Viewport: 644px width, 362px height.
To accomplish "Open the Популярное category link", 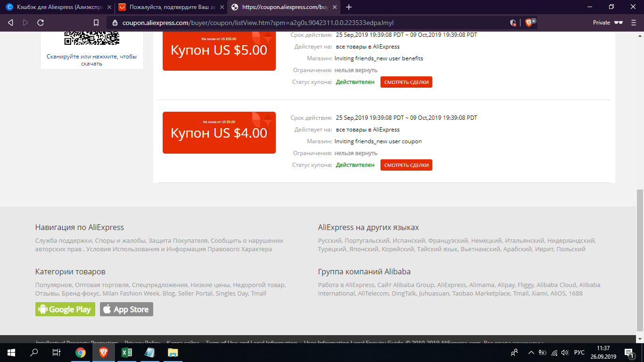I will pyautogui.click(x=53, y=285).
